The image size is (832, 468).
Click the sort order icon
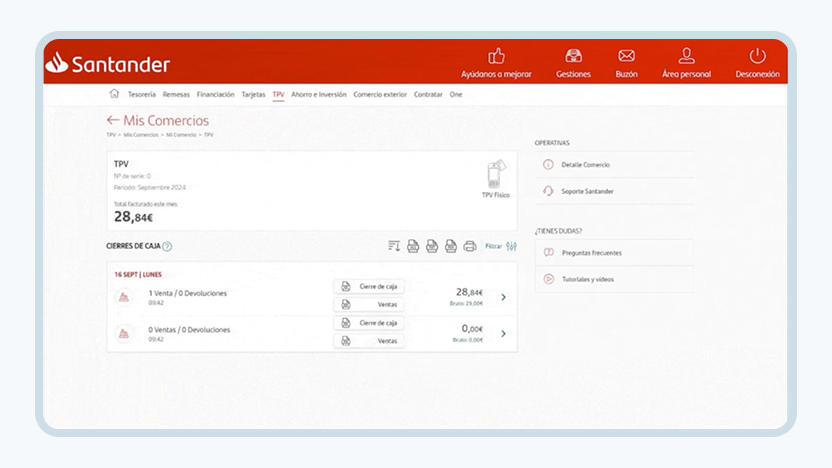click(x=394, y=246)
